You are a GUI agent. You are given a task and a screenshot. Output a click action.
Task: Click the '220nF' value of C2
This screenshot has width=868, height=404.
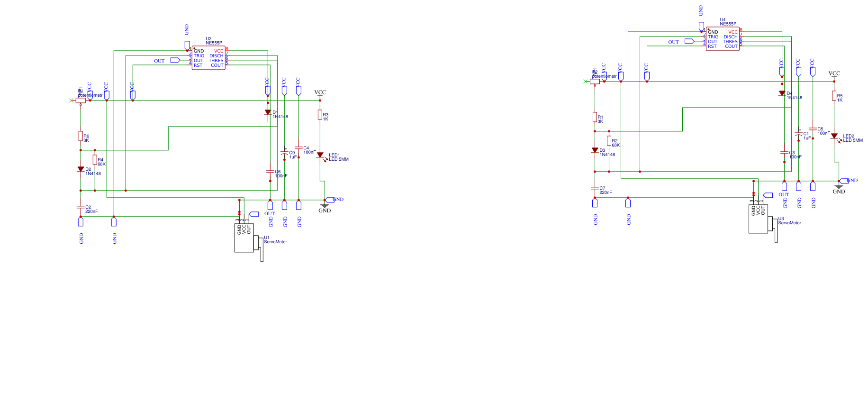(x=91, y=211)
